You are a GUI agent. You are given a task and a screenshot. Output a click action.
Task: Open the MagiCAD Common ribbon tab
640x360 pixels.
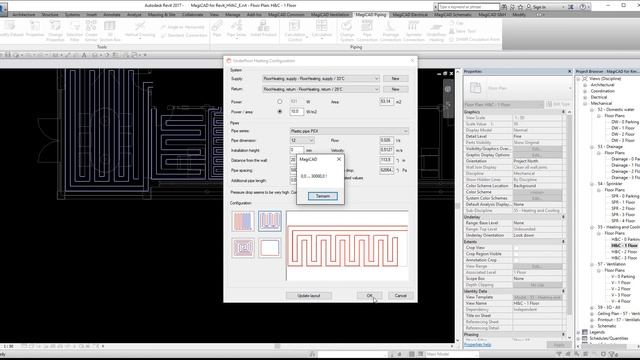286,15
